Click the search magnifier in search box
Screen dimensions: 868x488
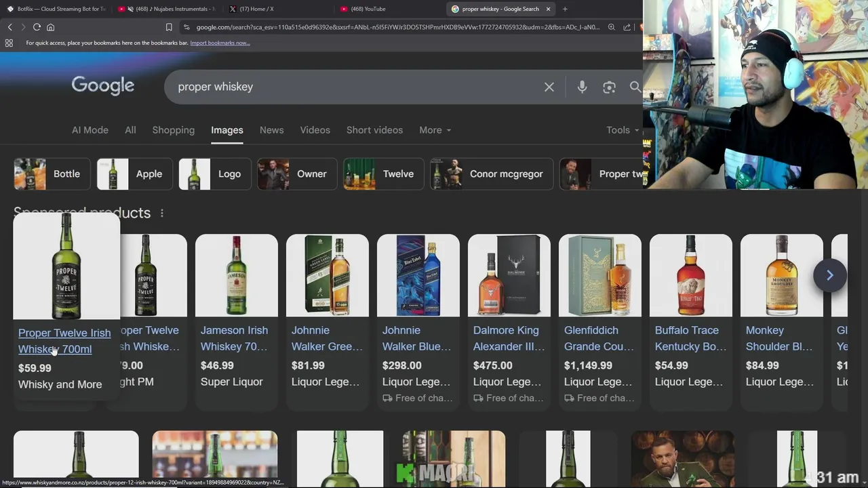coord(635,87)
